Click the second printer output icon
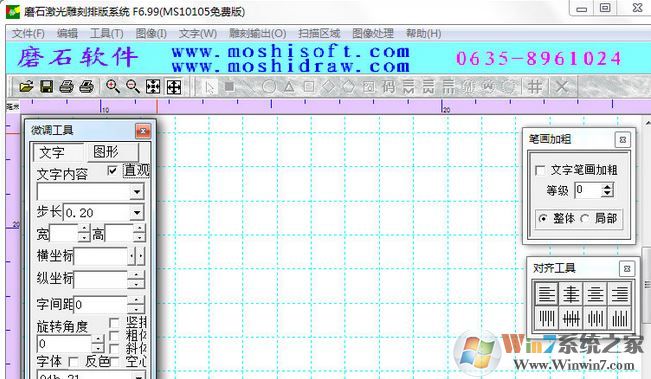The width and height of the screenshot is (651, 379). (87, 87)
